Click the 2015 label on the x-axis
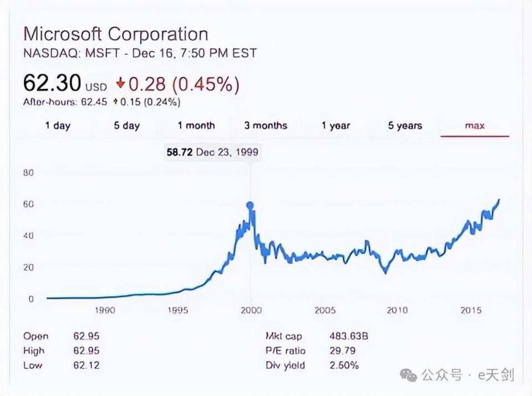532x396 pixels. [471, 310]
